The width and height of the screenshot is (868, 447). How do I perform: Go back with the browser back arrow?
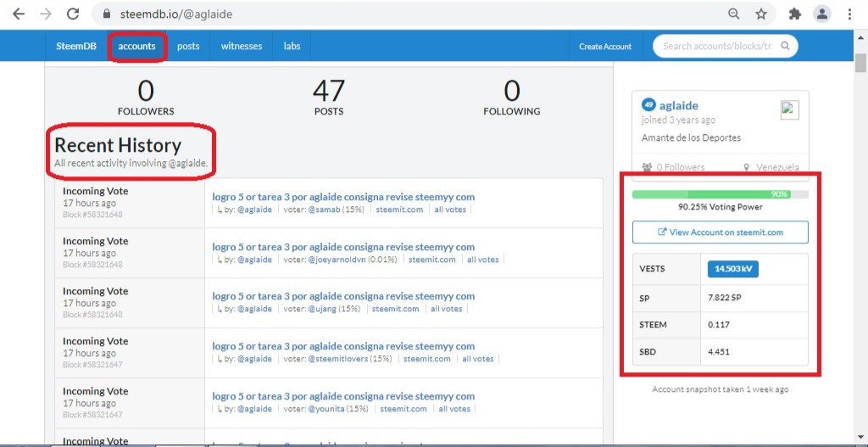[x=19, y=14]
